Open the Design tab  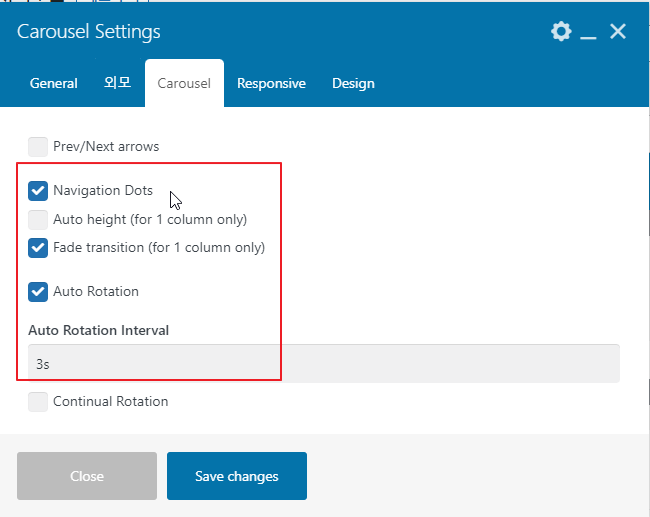[x=353, y=83]
